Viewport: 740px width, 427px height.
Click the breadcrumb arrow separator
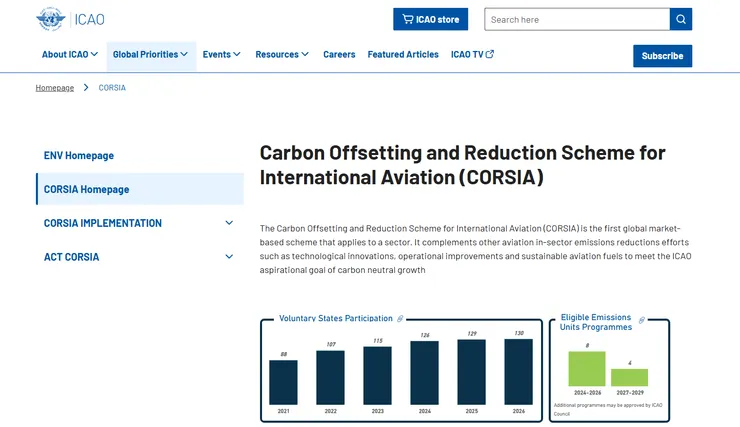point(86,88)
